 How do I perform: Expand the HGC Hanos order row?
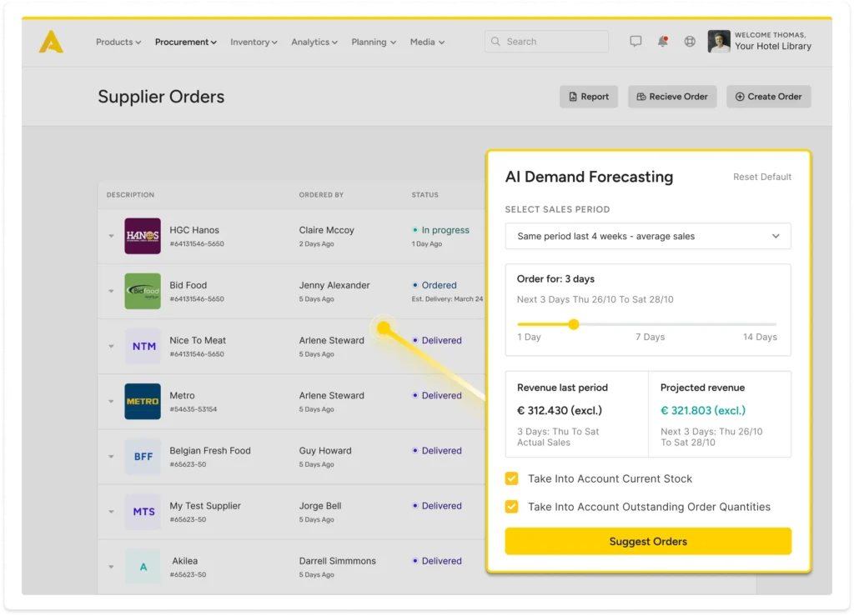point(111,237)
